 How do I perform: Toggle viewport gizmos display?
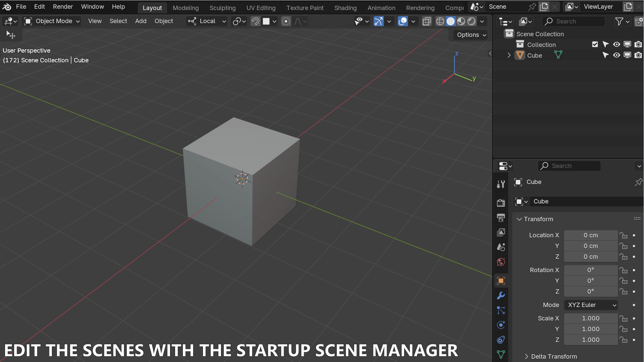pos(378,21)
